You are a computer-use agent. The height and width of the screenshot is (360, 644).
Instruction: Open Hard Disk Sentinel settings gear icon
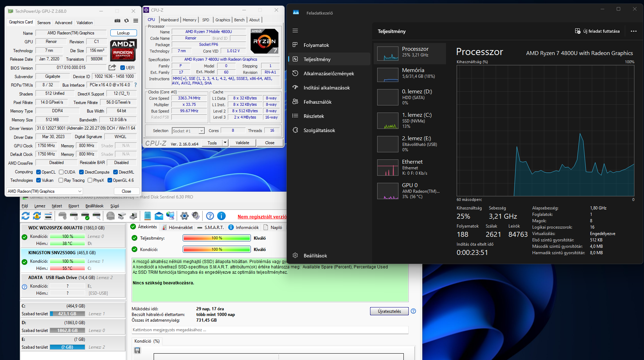184,216
